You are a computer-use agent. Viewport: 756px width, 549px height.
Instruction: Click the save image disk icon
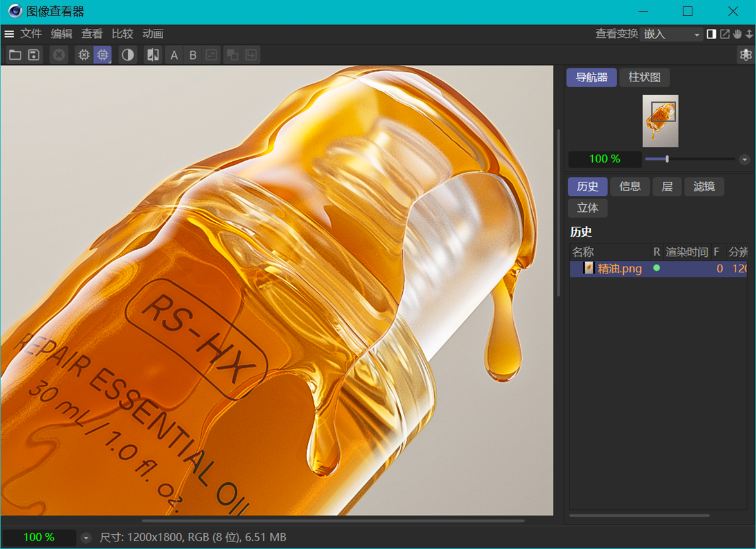point(34,55)
